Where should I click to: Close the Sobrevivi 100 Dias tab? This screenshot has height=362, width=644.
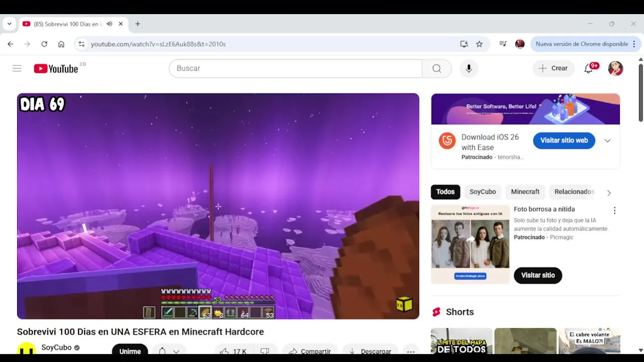point(121,24)
